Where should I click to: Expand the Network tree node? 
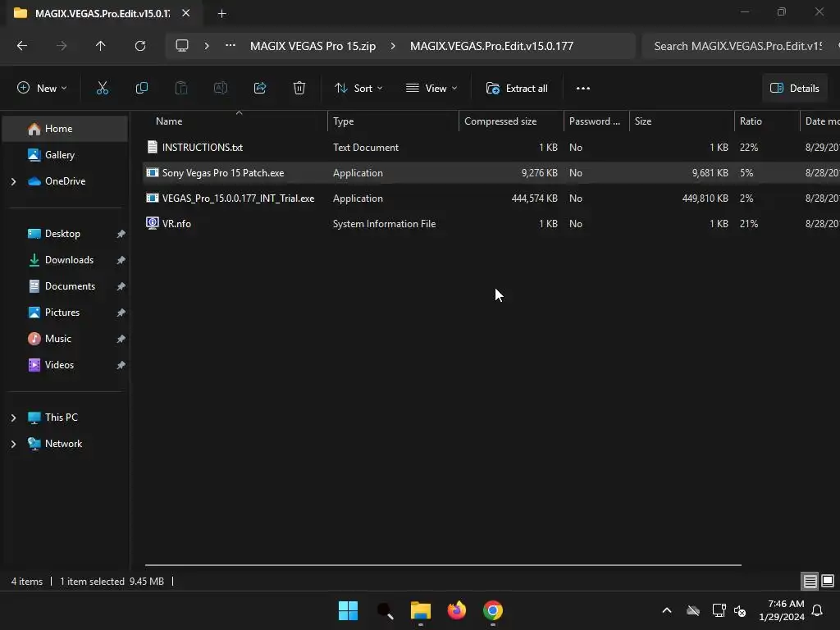click(x=13, y=444)
